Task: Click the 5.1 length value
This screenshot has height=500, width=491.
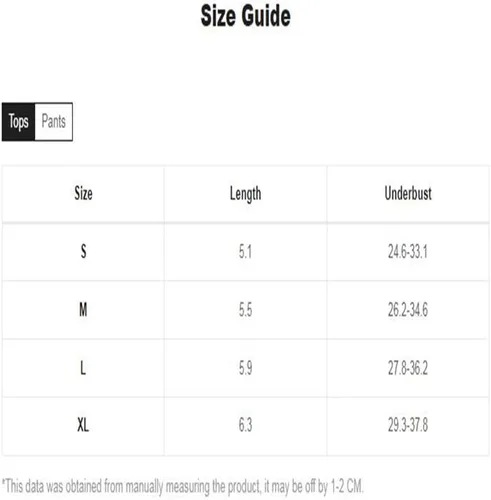Action: click(245, 252)
